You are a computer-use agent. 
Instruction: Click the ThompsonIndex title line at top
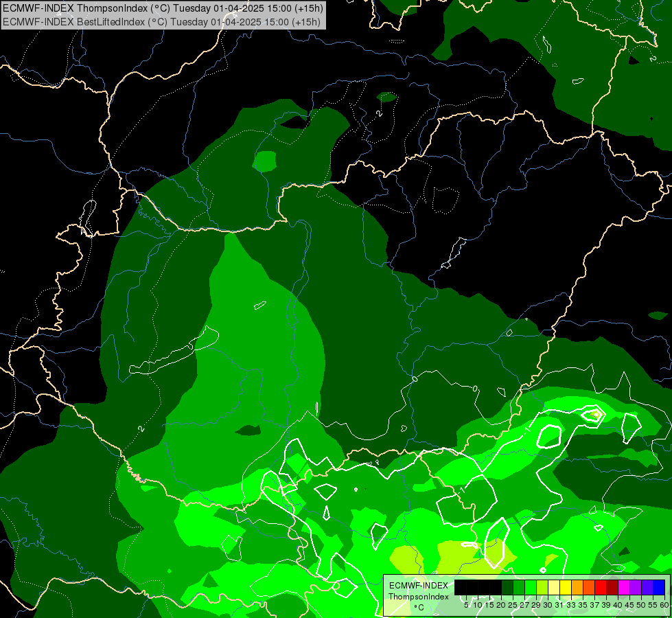[163, 8]
